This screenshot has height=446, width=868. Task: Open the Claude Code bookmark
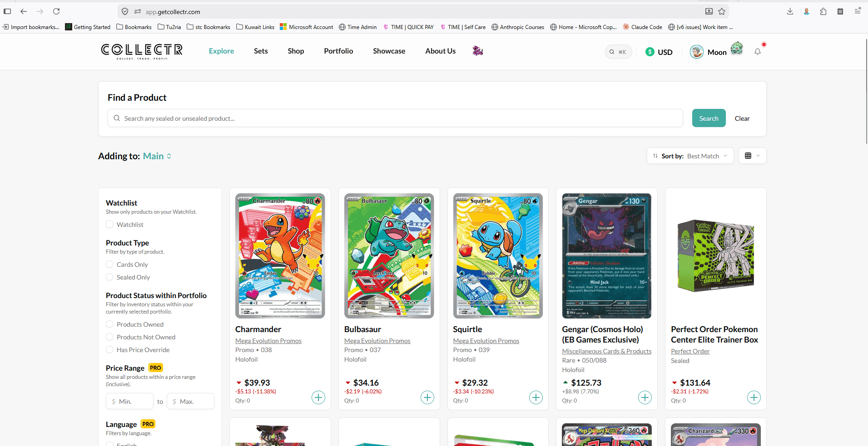[642, 27]
